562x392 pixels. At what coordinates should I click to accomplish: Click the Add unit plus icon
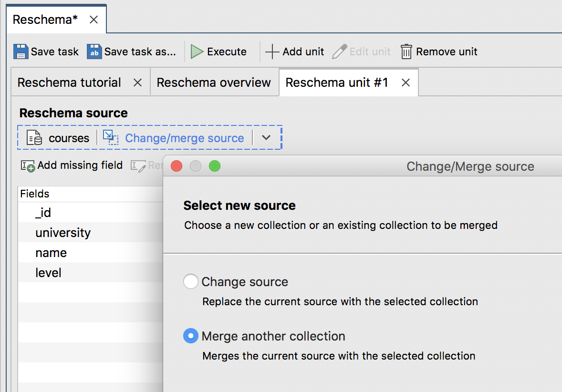pos(271,51)
